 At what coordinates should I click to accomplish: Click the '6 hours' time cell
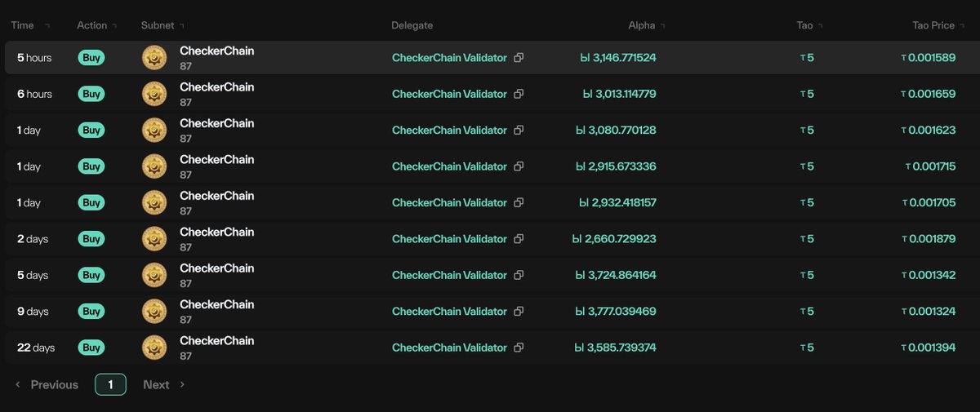(34, 94)
